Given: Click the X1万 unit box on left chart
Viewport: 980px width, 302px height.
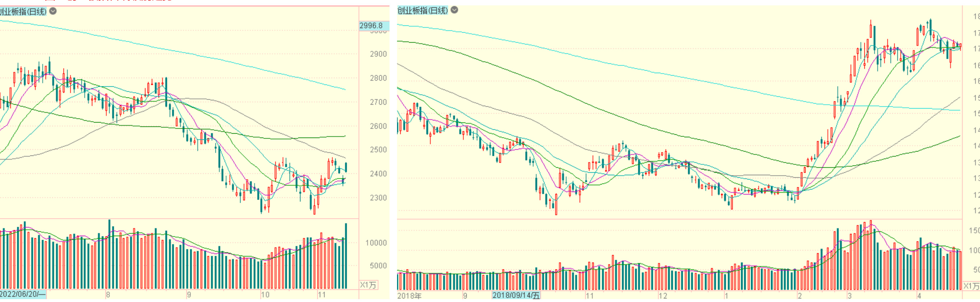Looking at the screenshot, I should pyautogui.click(x=368, y=285).
